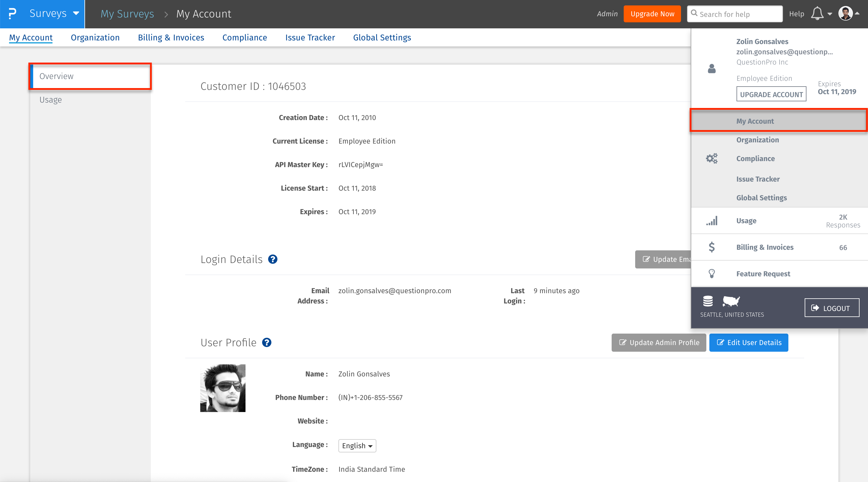
Task: Switch to Billing & Invoices tab
Action: click(171, 37)
